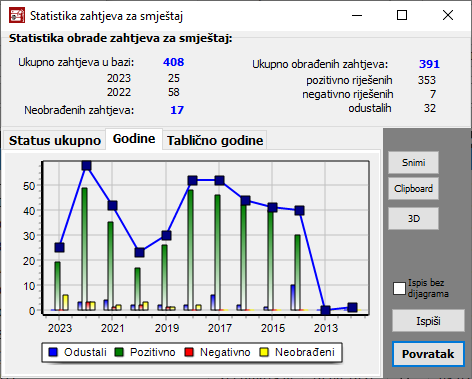Click the 2022 peak data point marker

point(86,165)
